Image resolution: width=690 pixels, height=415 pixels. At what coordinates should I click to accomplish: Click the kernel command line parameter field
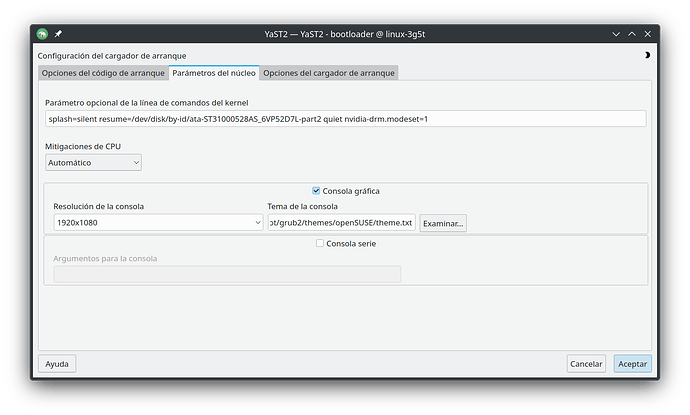(345, 119)
